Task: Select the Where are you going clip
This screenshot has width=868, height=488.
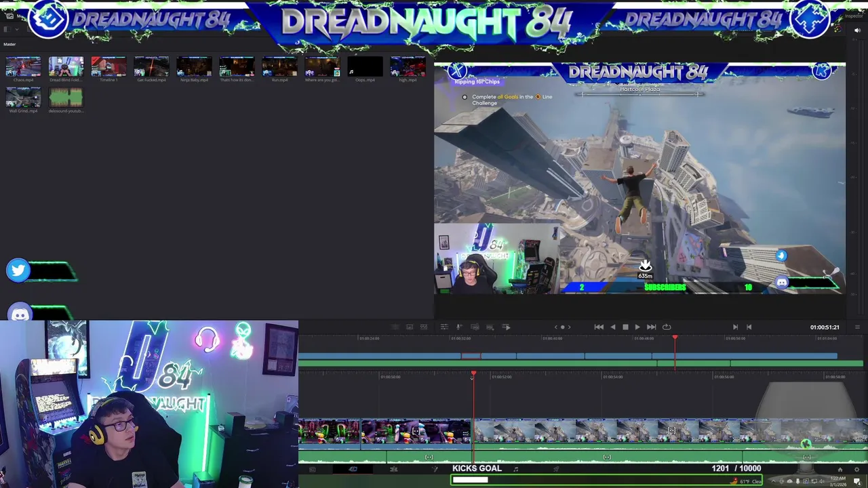Action: (322, 67)
